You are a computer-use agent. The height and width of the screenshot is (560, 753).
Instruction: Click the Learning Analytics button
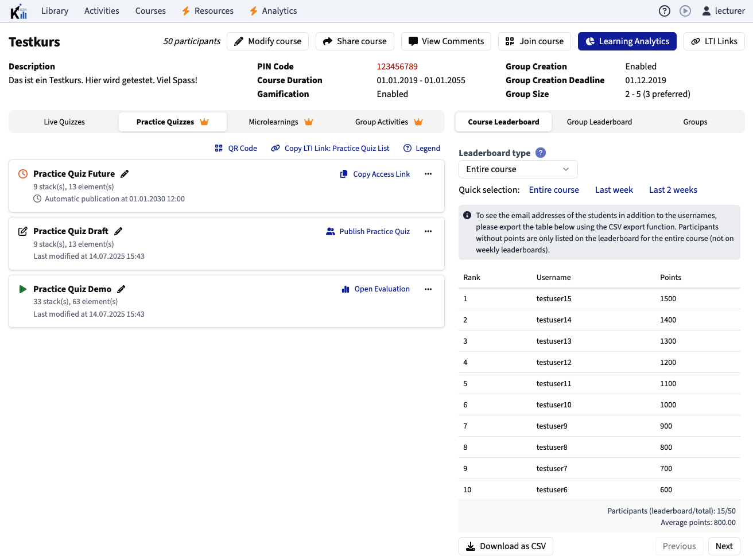point(627,41)
